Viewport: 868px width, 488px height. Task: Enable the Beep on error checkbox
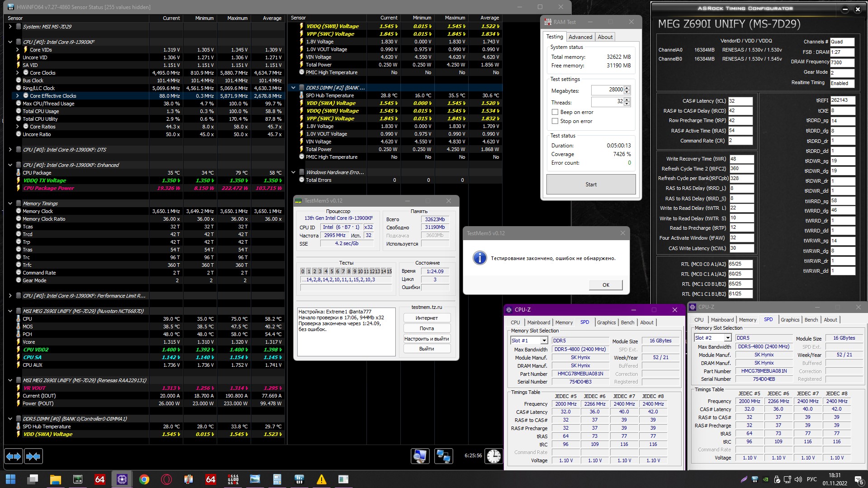pos(555,112)
